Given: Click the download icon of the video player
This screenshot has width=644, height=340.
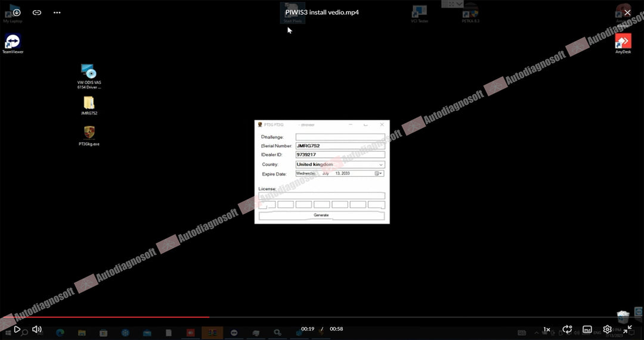Looking at the screenshot, I should click(17, 13).
